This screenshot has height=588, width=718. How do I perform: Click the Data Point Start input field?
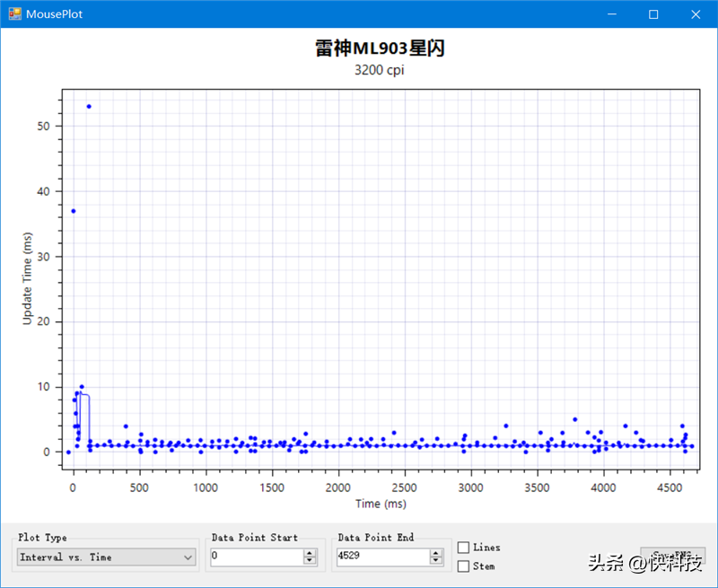(257, 557)
